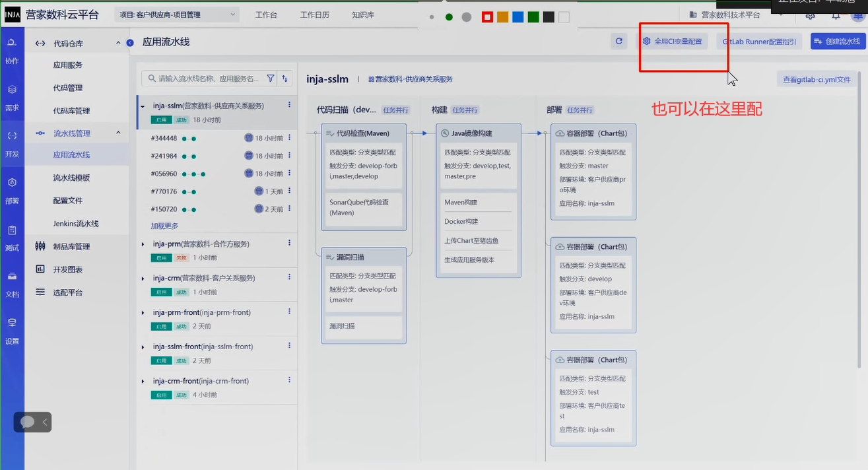This screenshot has width=868, height=470.
Task: Click the 全局CI变量配置 button
Action: (x=673, y=42)
